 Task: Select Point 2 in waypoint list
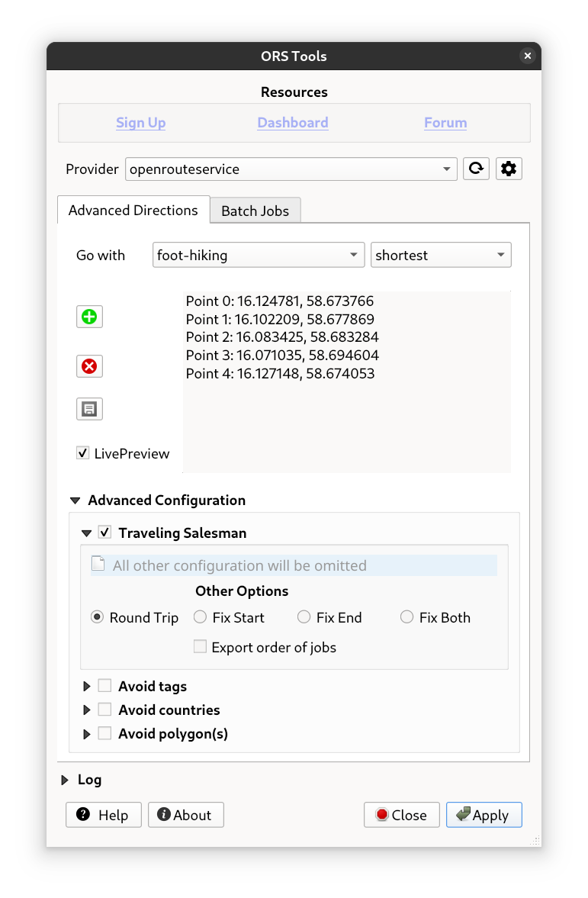(x=282, y=336)
